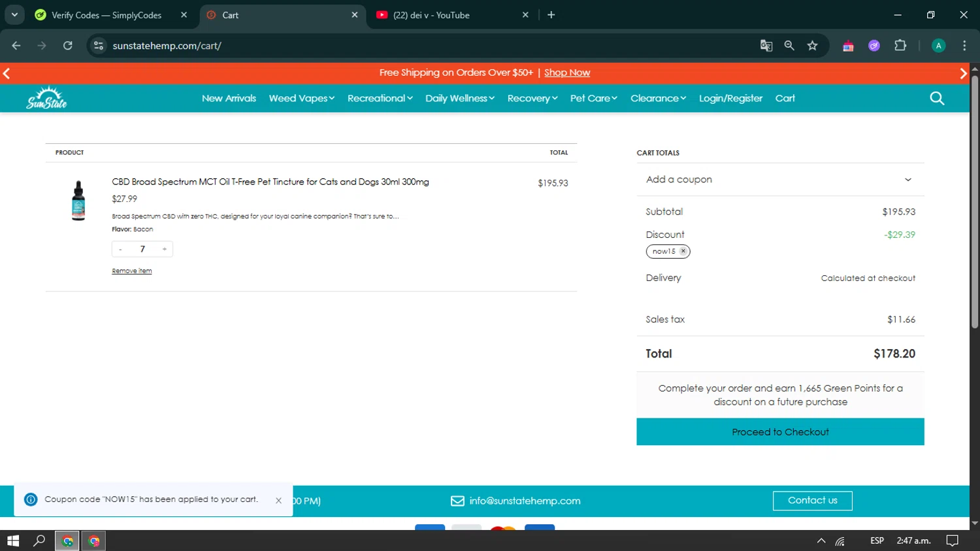Viewport: 980px width, 551px height.
Task: Click the info icon in coupon notice
Action: (31, 499)
